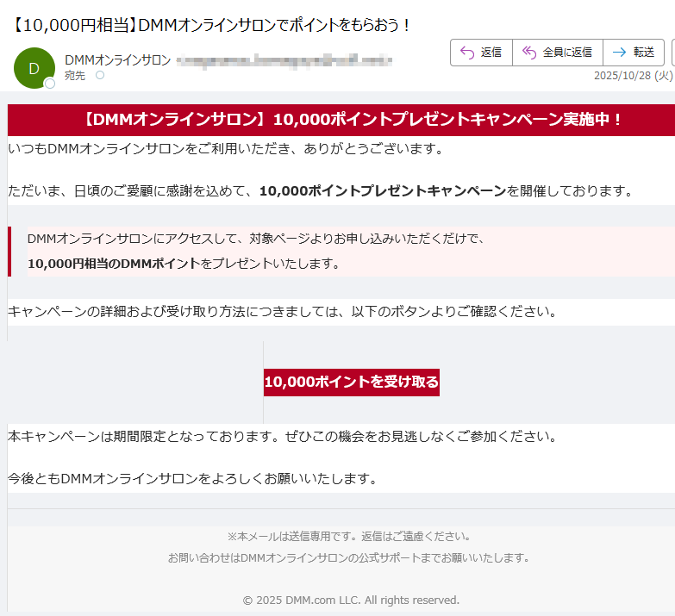Click the line 今後ともDMMオンラインサロンをよろしく

[192, 478]
